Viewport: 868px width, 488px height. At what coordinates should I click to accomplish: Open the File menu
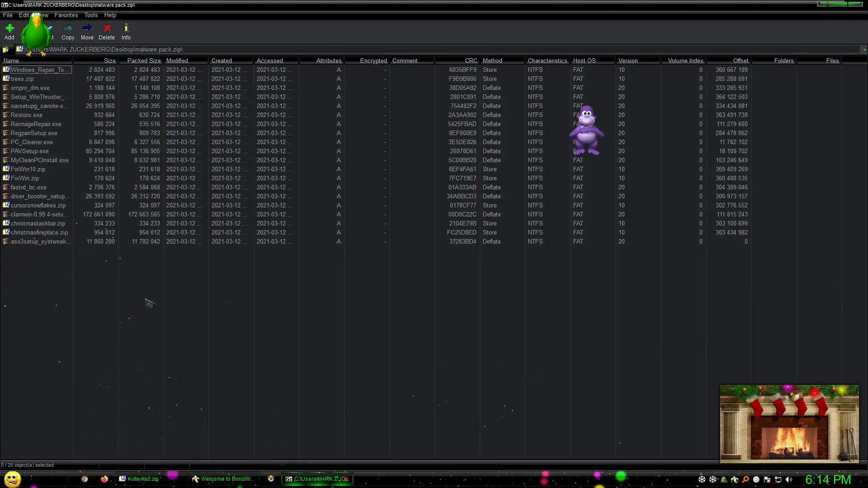pos(8,15)
